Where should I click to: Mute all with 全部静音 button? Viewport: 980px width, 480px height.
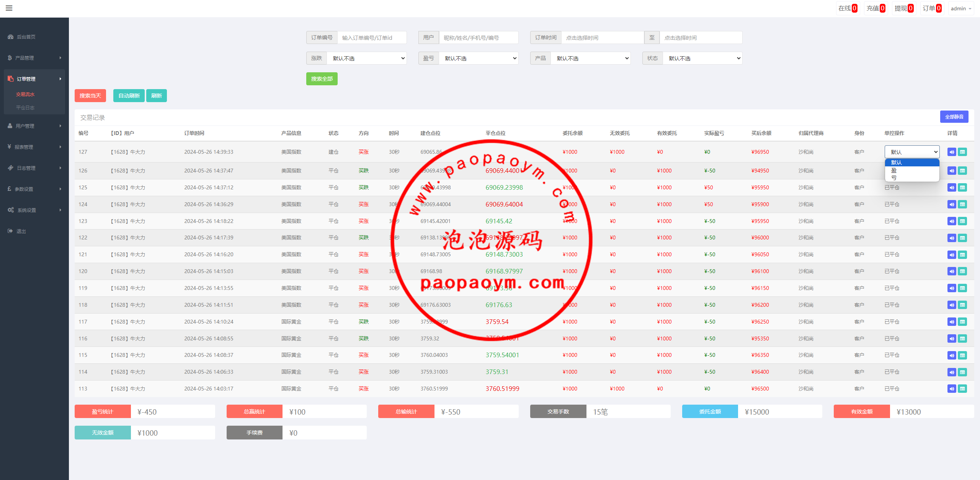click(x=954, y=117)
